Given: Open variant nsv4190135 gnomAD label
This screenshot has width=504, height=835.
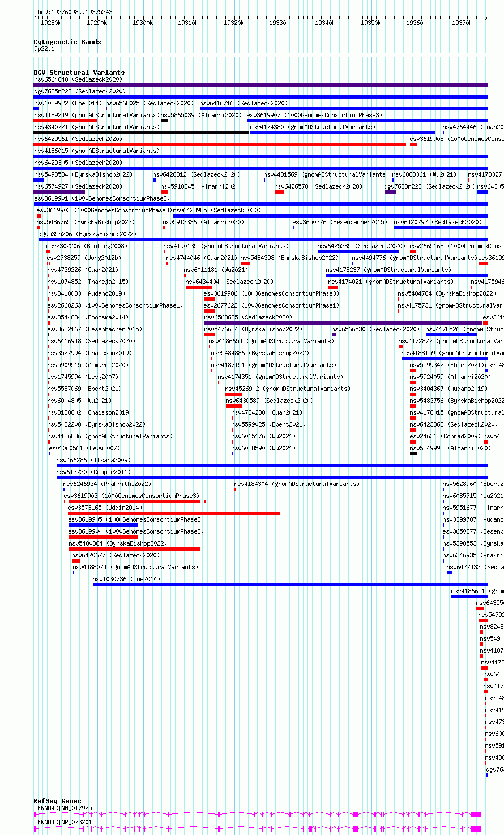Looking at the screenshot, I should 227,246.
